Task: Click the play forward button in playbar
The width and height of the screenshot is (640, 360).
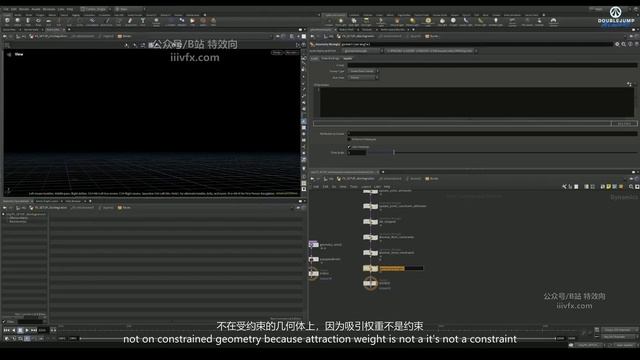Action: (x=27, y=330)
